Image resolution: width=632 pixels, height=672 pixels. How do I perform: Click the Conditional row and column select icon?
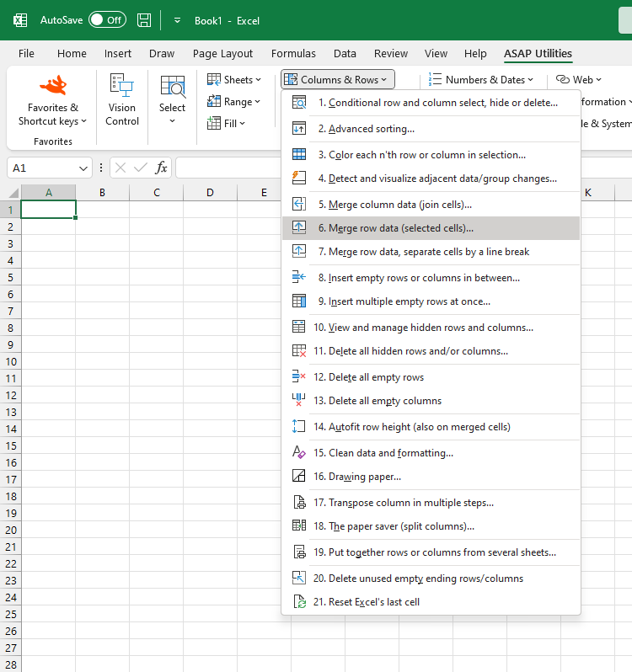click(299, 103)
